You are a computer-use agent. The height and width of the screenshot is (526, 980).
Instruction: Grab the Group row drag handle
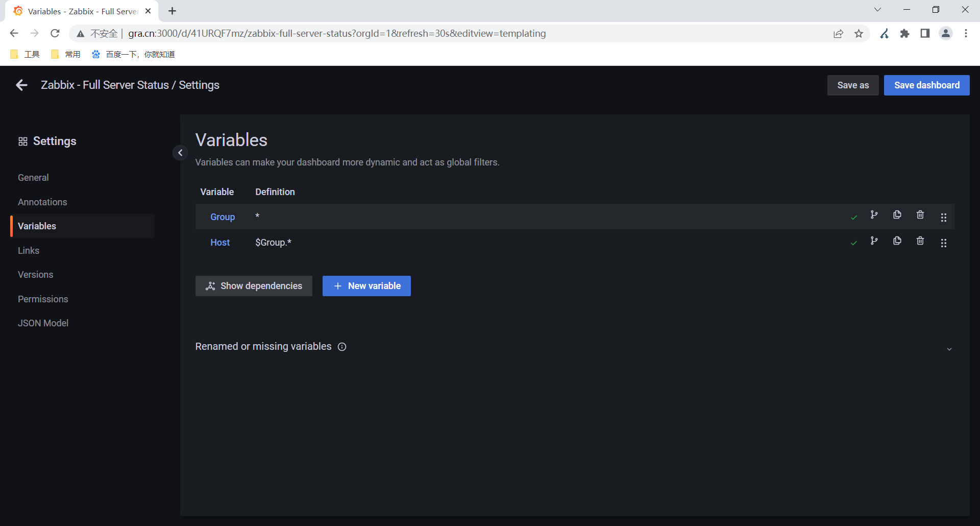[944, 218]
